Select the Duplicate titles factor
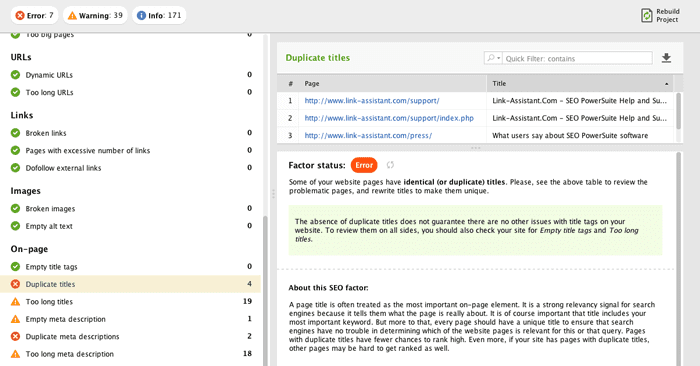This screenshot has height=366, width=700. click(130, 284)
